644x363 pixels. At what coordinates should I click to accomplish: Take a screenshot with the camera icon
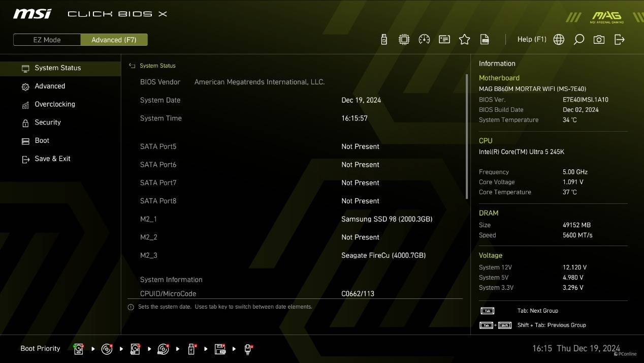(599, 40)
